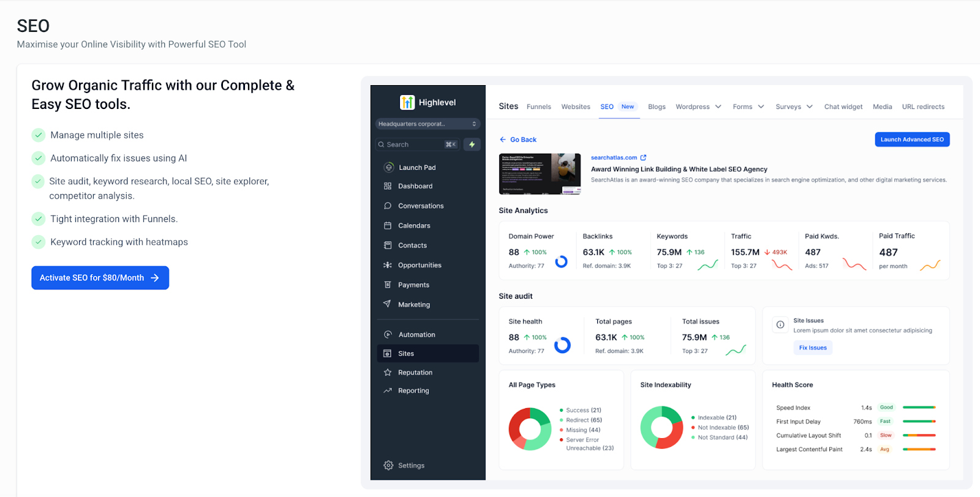This screenshot has height=497, width=980.
Task: Click the 'Missing (44)' legend entry
Action: [580, 430]
